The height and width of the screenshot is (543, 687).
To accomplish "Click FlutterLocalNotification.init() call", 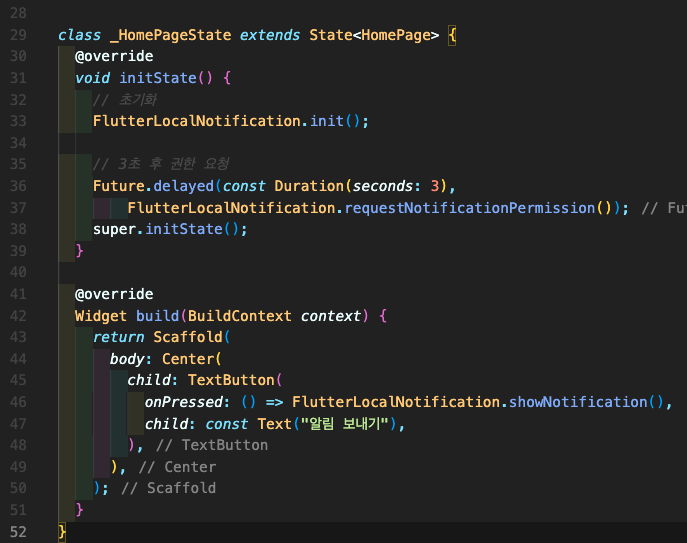I will (231, 121).
